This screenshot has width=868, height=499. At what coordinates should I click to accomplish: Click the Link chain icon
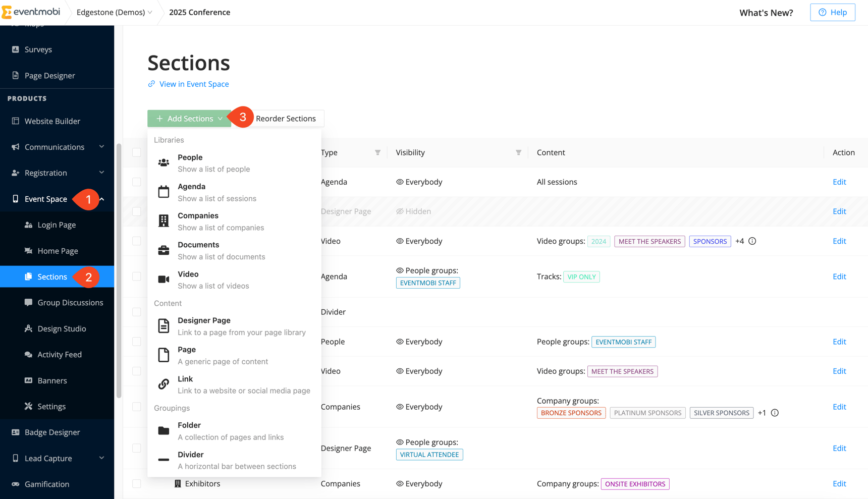(x=163, y=384)
